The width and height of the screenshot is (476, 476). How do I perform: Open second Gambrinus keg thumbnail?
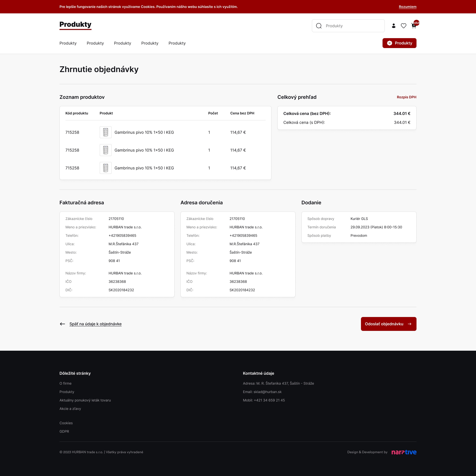(x=106, y=150)
